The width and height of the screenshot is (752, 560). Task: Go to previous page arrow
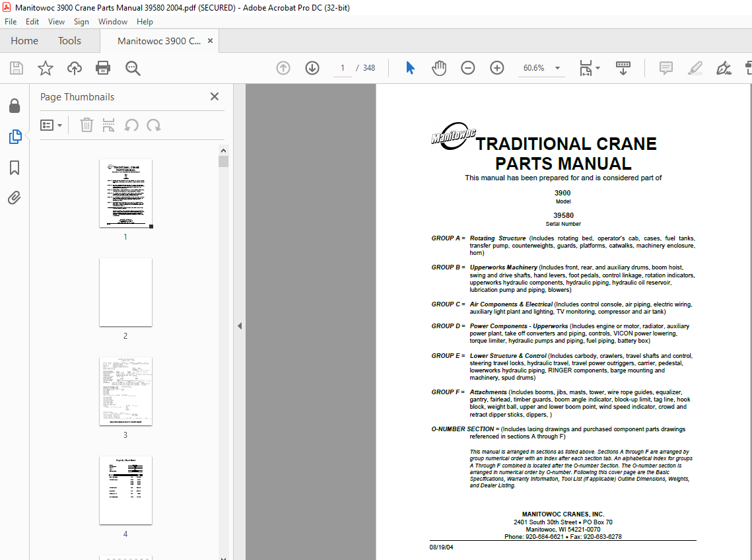283,68
